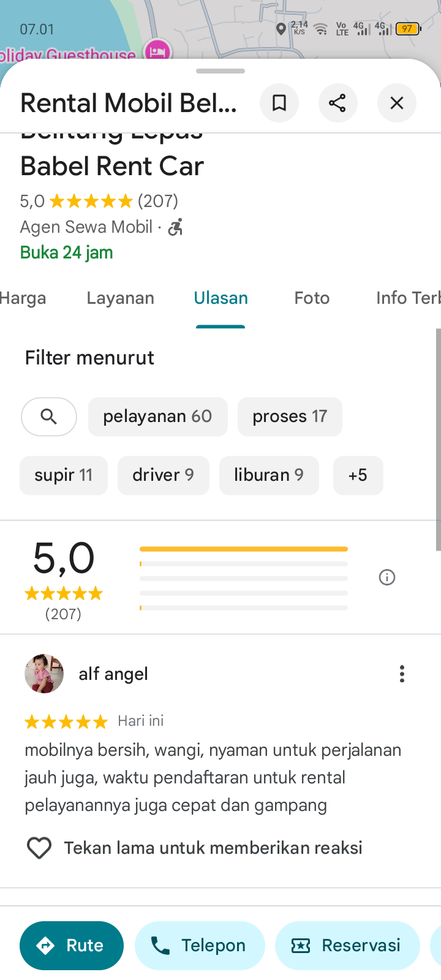This screenshot has width=441, height=980.
Task: Toggle the pelayanan 60 filter chip
Action: [157, 417]
